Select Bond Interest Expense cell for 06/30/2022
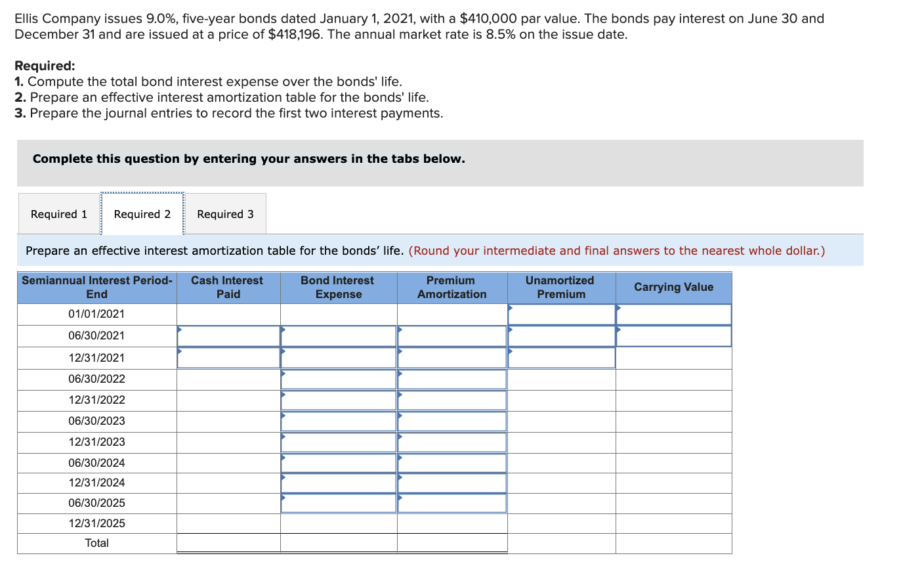This screenshot has height=562, width=924. (x=339, y=379)
